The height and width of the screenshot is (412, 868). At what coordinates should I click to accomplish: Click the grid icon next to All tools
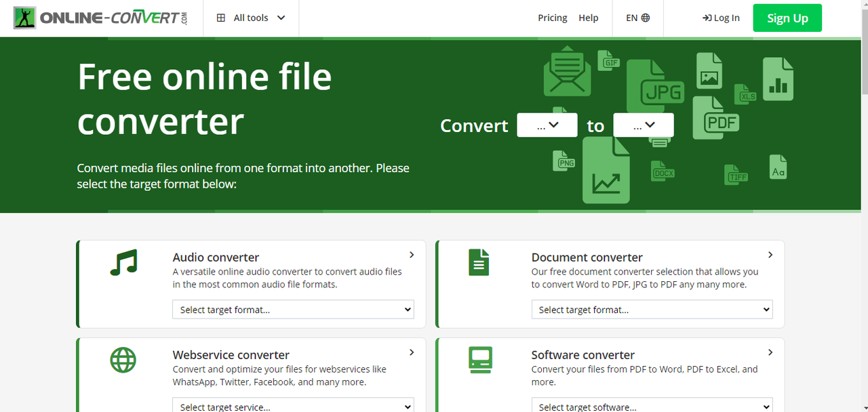pyautogui.click(x=220, y=18)
